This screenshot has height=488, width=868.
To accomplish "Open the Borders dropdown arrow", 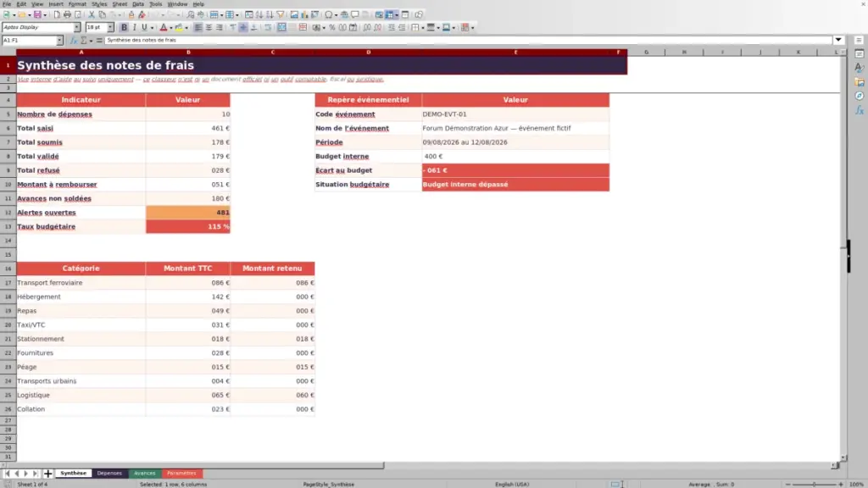I will pos(422,28).
